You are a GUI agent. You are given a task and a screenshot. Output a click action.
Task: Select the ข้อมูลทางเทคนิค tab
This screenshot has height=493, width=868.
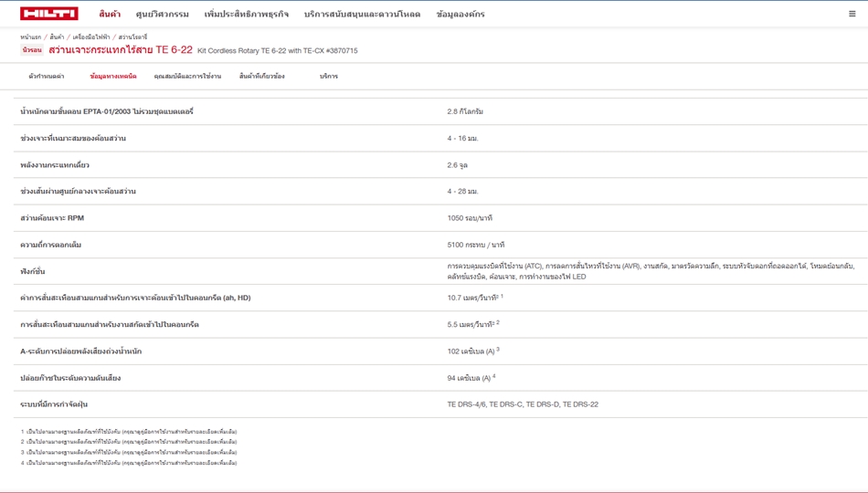click(x=113, y=76)
